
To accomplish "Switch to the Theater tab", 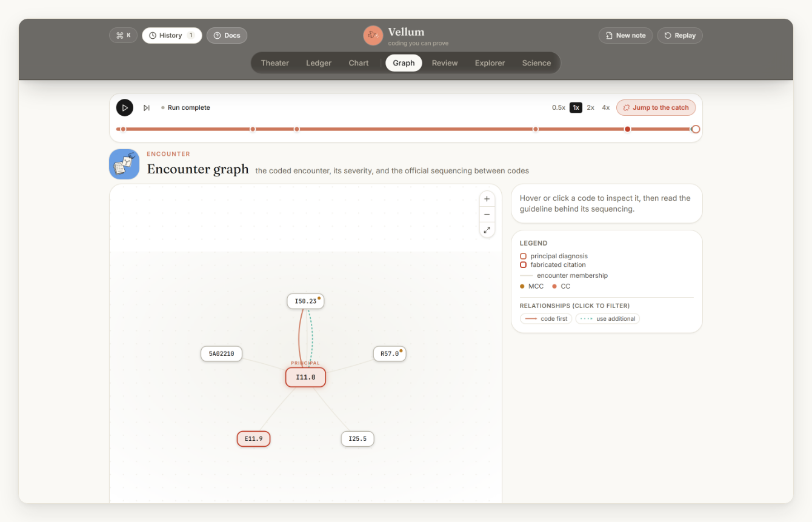I will 275,63.
